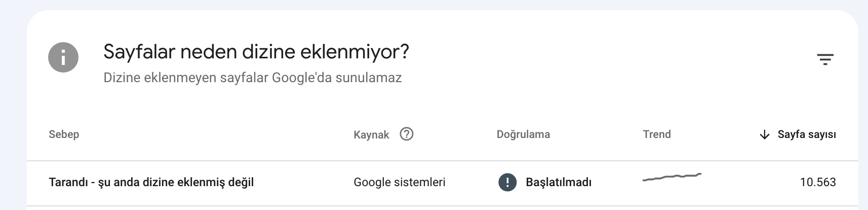Open the 'Tarandı - şu anda dizine eklenmiş değil' row
This screenshot has width=868, height=210.
coord(443,183)
